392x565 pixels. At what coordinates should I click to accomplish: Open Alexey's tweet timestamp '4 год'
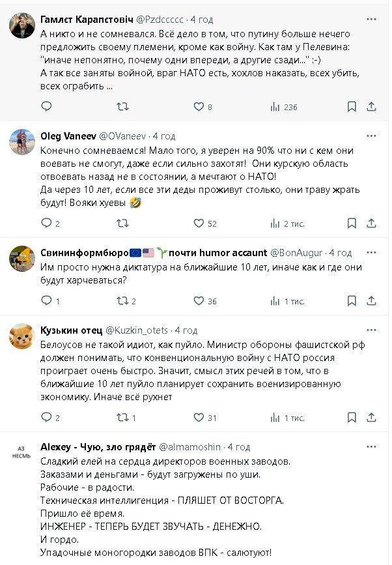pos(238,447)
